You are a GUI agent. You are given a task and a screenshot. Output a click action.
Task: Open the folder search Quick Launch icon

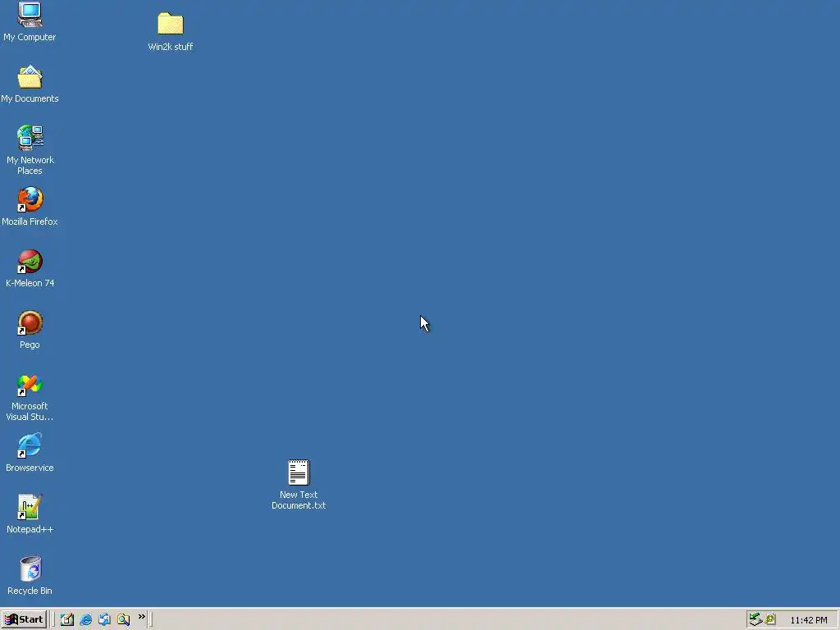tap(123, 619)
